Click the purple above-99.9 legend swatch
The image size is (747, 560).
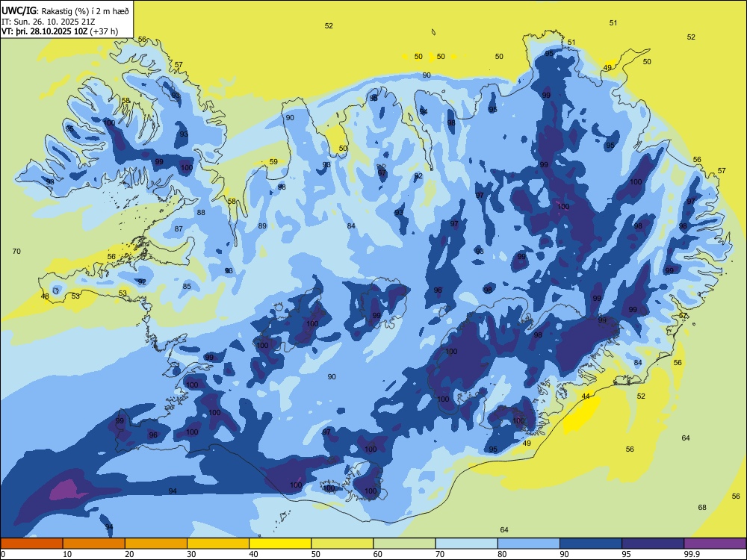point(715,544)
